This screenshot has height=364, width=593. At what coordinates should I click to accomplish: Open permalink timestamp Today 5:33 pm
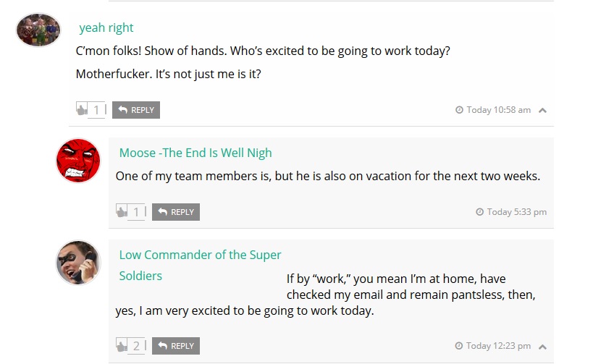[516, 212]
